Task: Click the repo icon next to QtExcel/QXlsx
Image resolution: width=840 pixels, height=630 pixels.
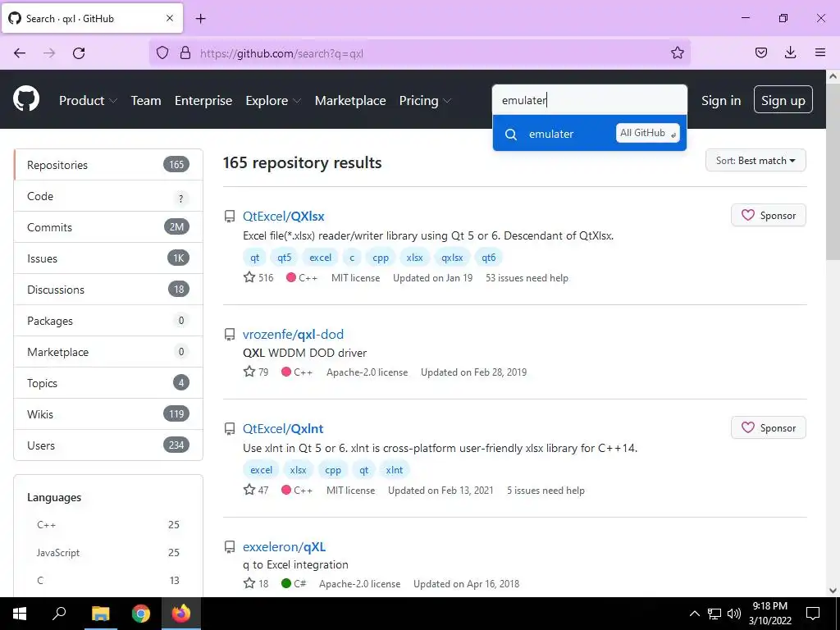Action: click(x=230, y=217)
